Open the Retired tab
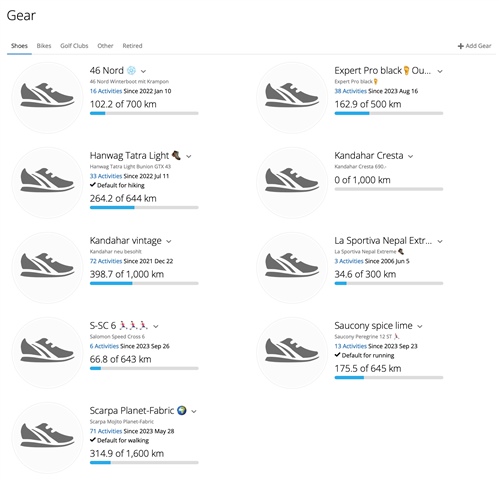Screen dimensions: 499x480 coord(132,46)
